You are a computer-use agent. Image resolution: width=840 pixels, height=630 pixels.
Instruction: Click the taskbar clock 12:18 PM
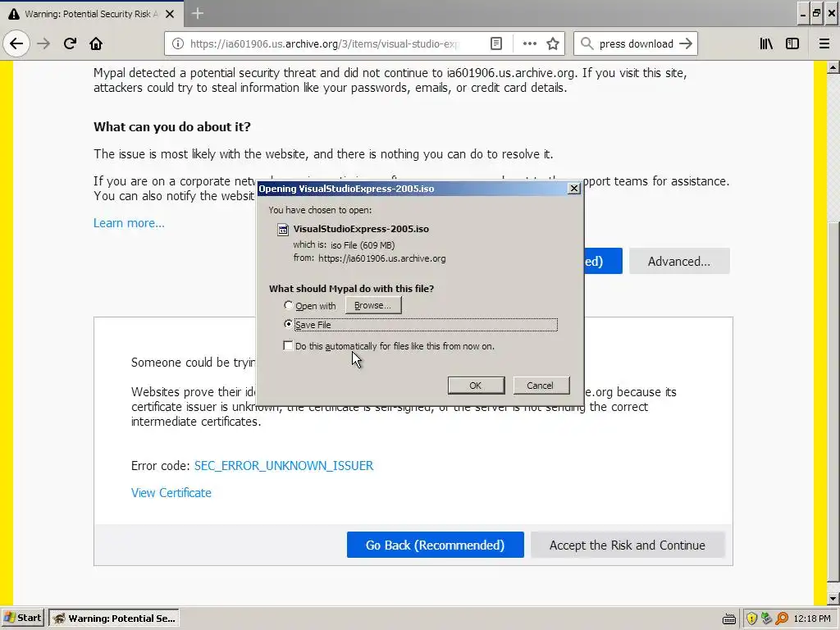tap(811, 619)
